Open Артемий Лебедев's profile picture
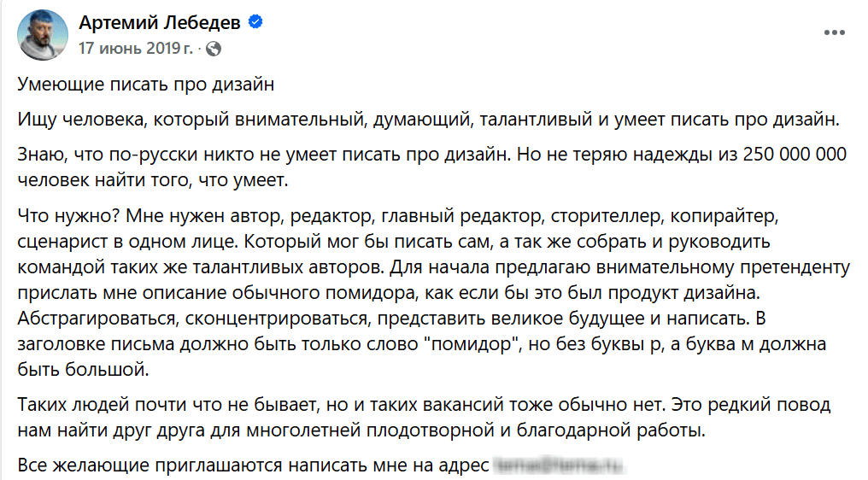The height and width of the screenshot is (480, 868). click(43, 34)
